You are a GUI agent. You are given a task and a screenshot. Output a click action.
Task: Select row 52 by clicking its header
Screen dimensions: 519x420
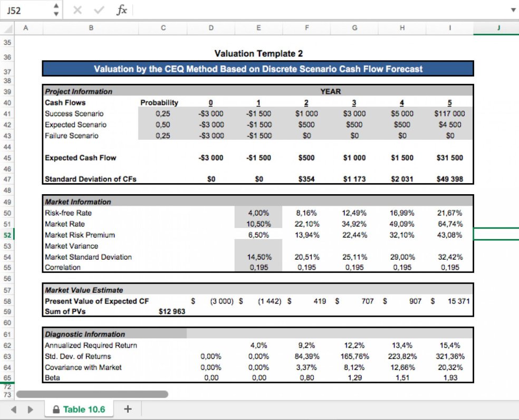(7, 235)
